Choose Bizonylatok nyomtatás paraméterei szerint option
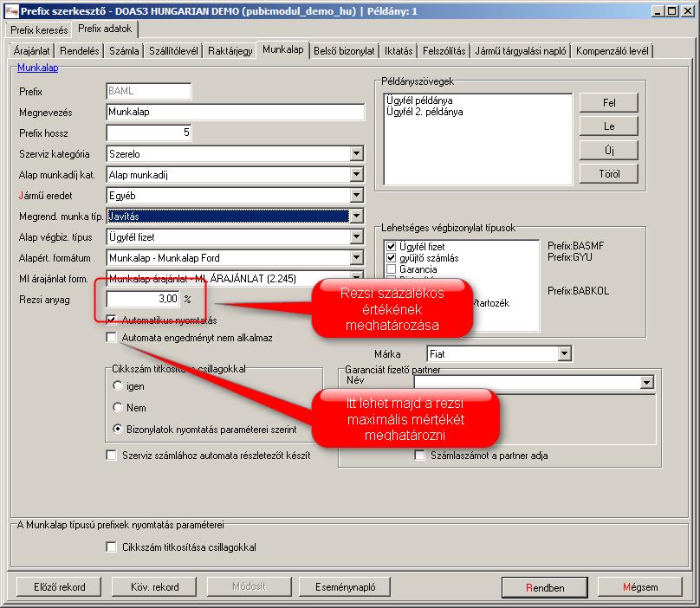Screen dimensions: 700x608 118,429
